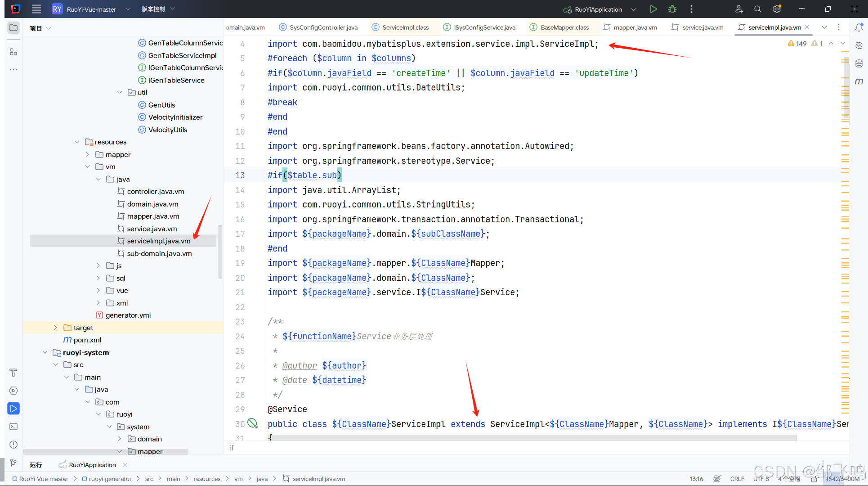This screenshot has height=486, width=868.
Task: Switch to ISysConfigService.java tab
Action: [479, 27]
